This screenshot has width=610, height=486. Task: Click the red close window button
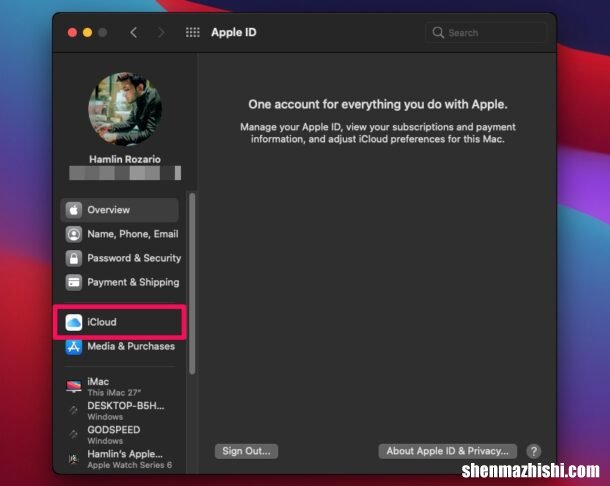[x=72, y=32]
